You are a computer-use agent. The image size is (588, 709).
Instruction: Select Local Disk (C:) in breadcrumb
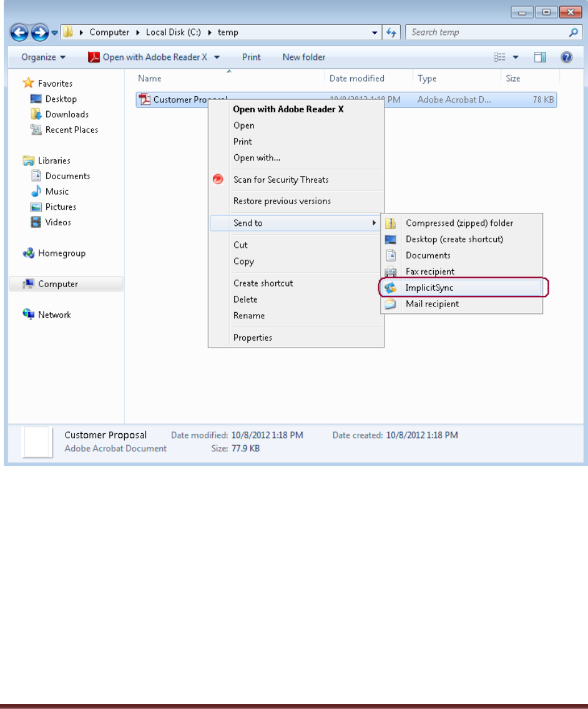coord(174,32)
